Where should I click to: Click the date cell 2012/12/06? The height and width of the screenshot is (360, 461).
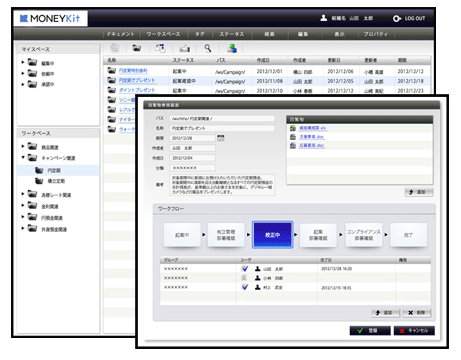pos(340,71)
